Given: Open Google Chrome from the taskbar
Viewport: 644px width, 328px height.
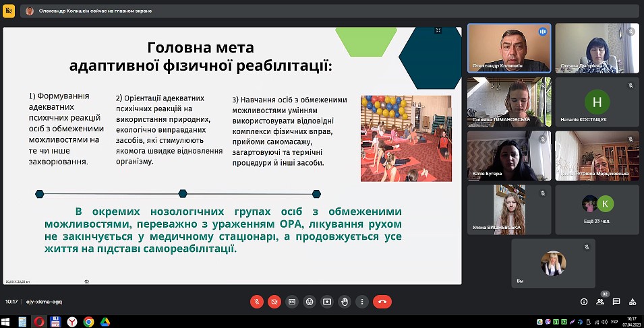Looking at the screenshot, I should point(88,322).
